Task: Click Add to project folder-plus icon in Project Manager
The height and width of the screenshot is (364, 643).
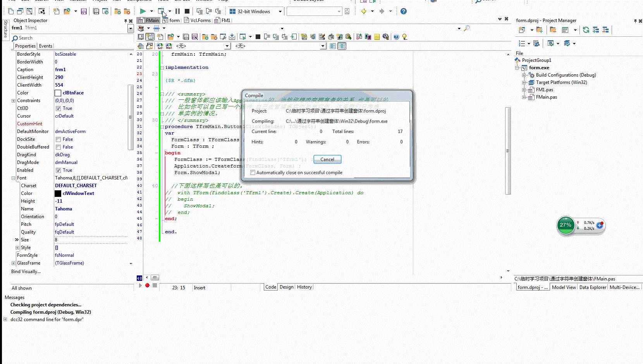Action: 539,30
